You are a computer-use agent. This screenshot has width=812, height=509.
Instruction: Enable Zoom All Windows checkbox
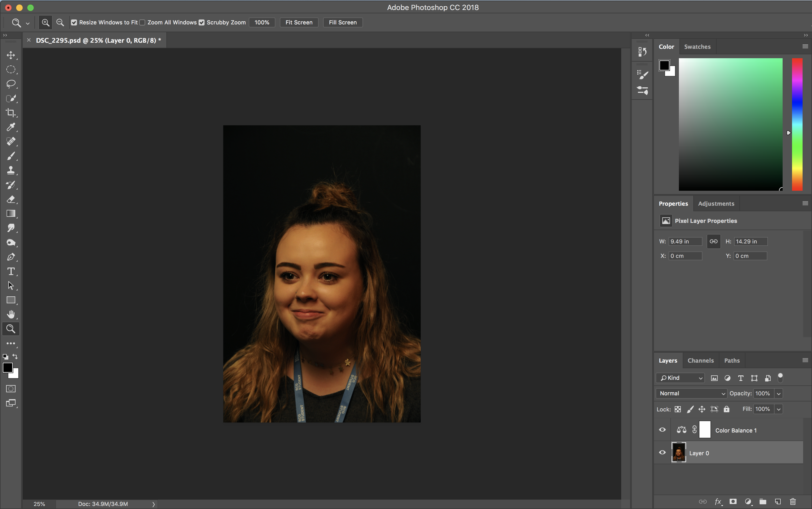(x=142, y=22)
